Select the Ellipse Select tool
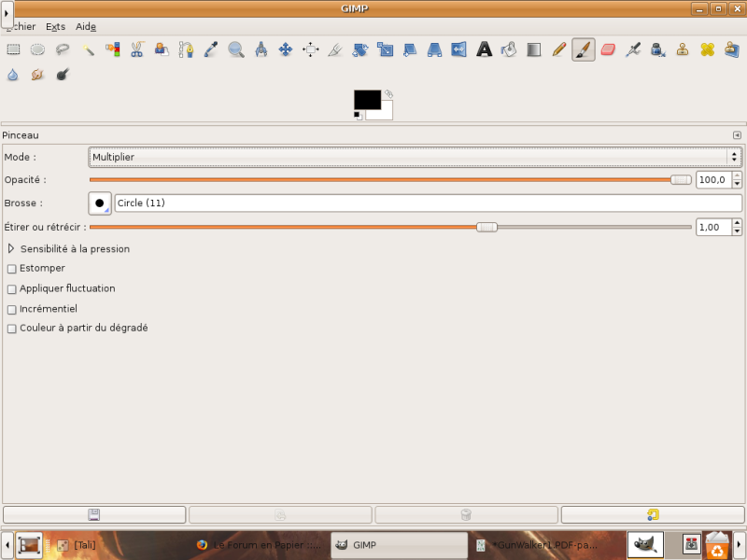The image size is (747, 560). [37, 49]
